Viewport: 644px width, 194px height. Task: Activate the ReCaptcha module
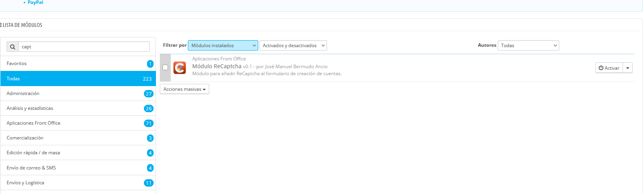click(x=609, y=68)
